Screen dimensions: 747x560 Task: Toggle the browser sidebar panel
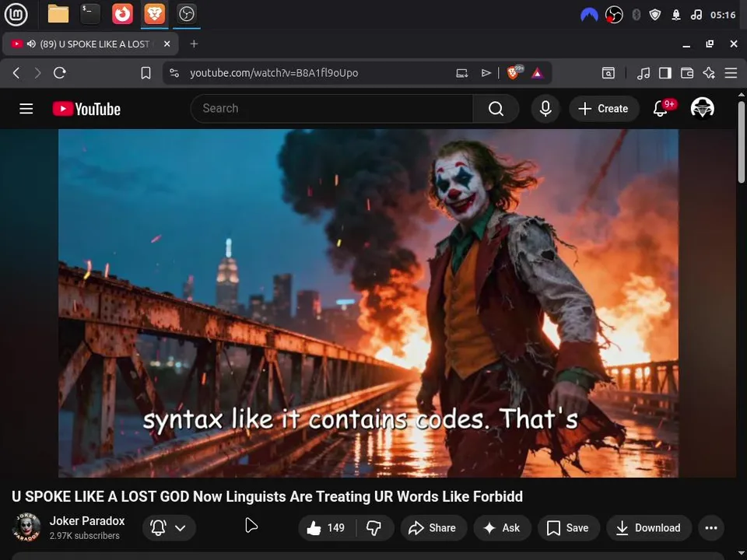[x=665, y=73]
